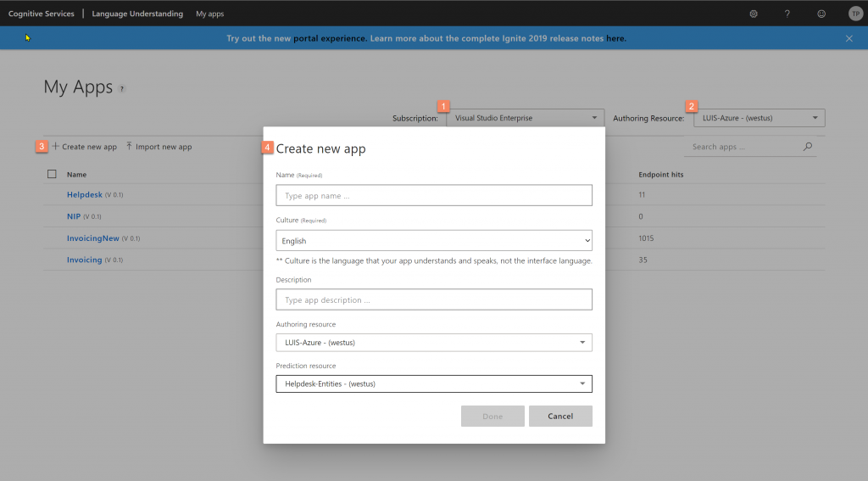Follow the portal experience link
Image resolution: width=868 pixels, height=481 pixels.
330,38
